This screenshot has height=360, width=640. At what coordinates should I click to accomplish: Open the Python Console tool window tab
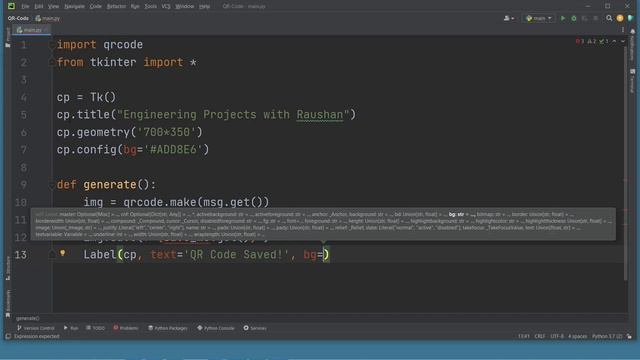[x=216, y=328]
